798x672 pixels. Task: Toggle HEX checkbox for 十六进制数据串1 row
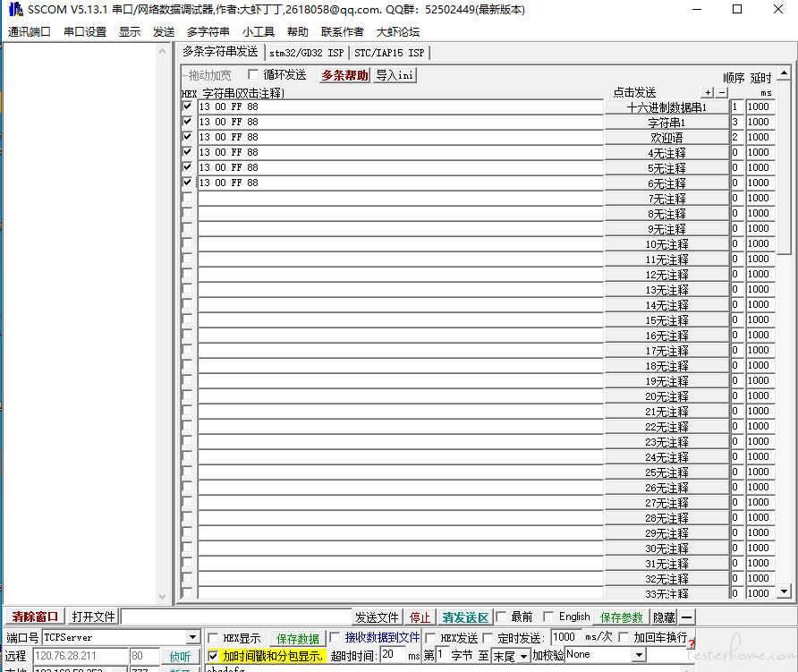tap(187, 106)
